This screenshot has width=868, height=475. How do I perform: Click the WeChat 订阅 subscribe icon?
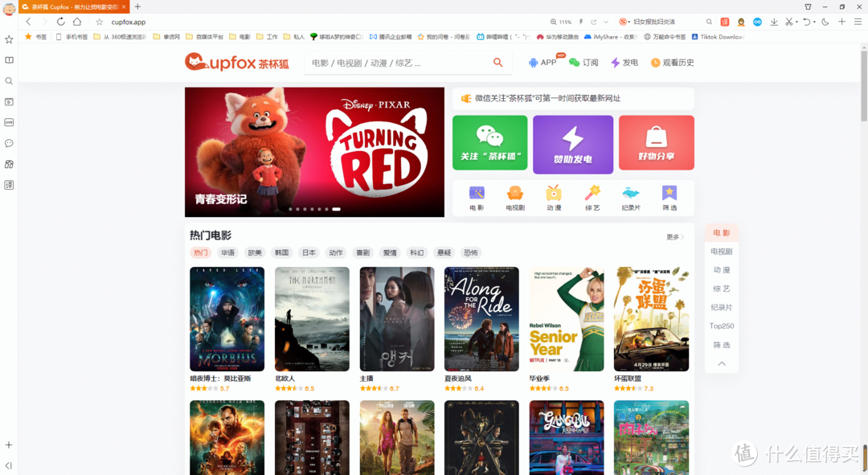[x=574, y=63]
